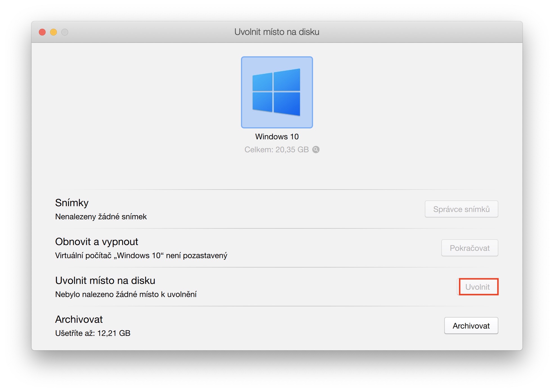Click the Windows 10 virtual machine thumbnail

coord(277,92)
